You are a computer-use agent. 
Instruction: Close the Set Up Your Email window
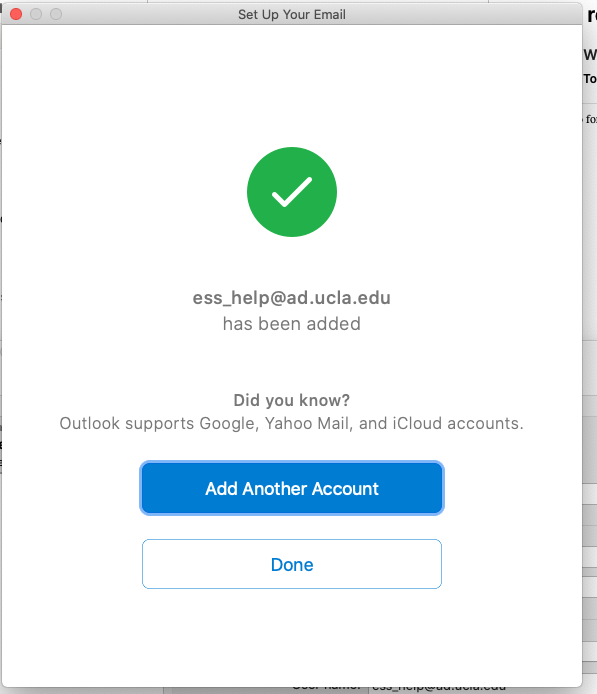coord(16,14)
